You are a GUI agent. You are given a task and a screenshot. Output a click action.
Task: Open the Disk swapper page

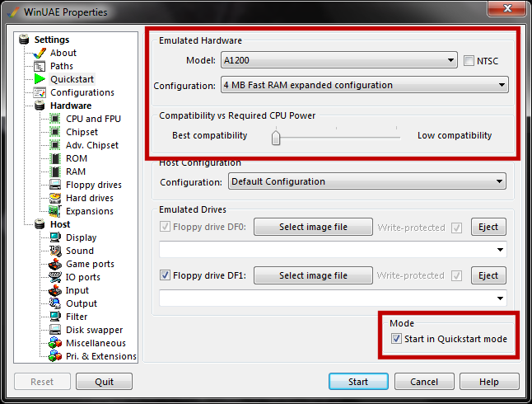(x=95, y=330)
